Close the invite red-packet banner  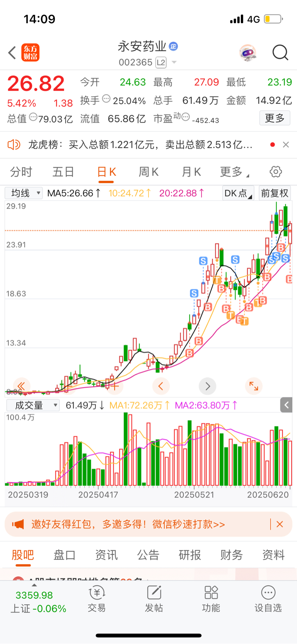tap(280, 524)
